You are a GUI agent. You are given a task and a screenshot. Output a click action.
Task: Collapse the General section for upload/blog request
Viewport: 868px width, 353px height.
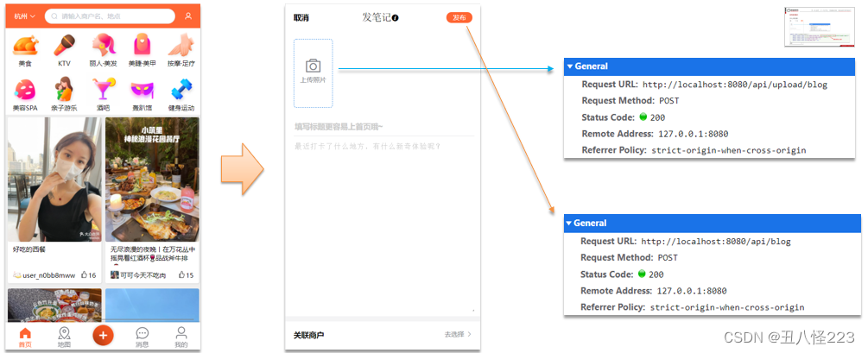coord(569,66)
